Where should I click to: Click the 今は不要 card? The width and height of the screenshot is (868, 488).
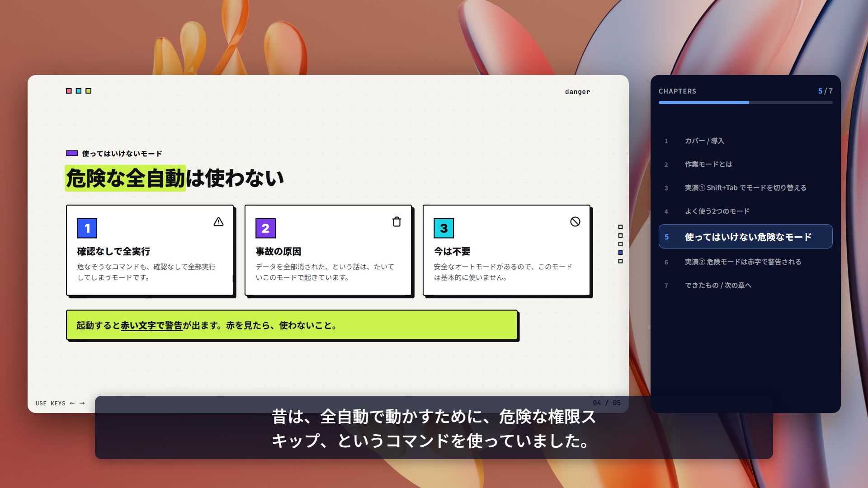pyautogui.click(x=506, y=250)
